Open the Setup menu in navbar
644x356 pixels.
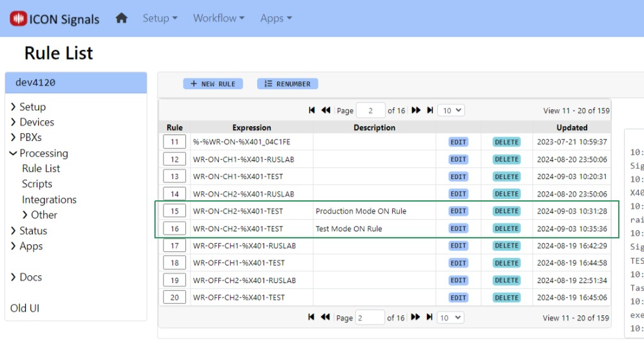[x=160, y=18]
